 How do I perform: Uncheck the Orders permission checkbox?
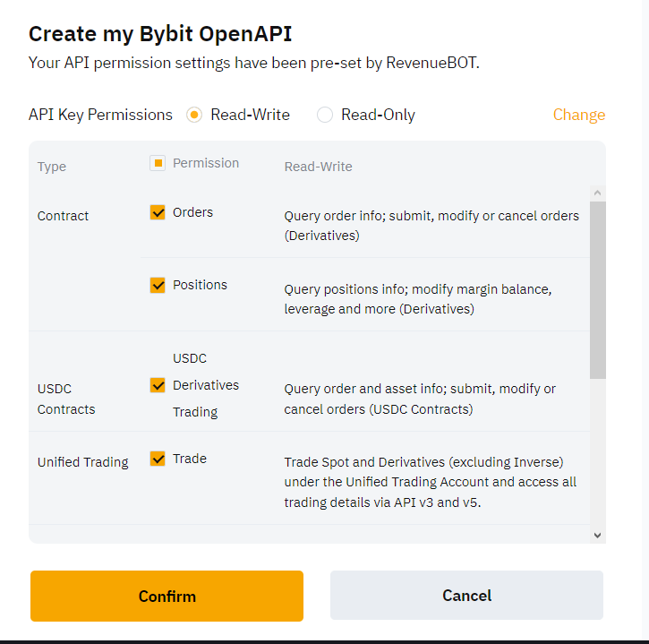(158, 212)
